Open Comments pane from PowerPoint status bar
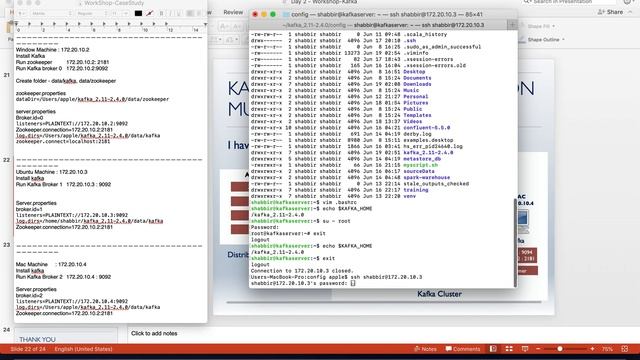 tap(463, 349)
